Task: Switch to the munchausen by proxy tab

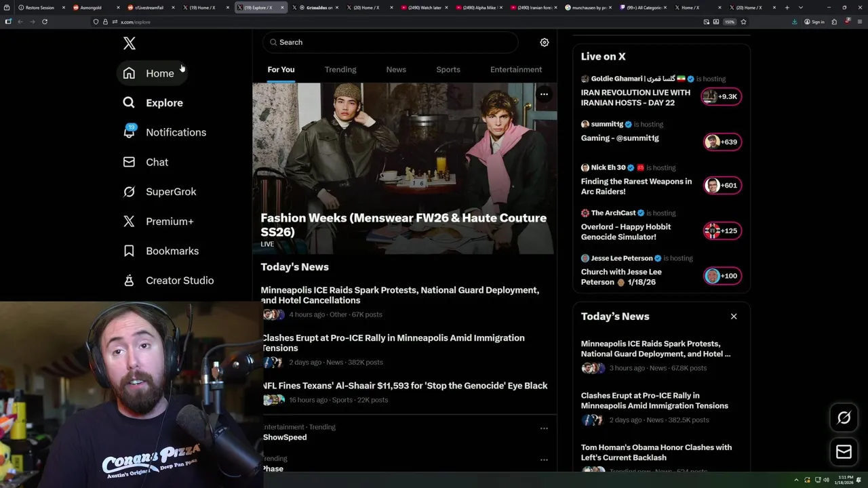Action: 589,7
